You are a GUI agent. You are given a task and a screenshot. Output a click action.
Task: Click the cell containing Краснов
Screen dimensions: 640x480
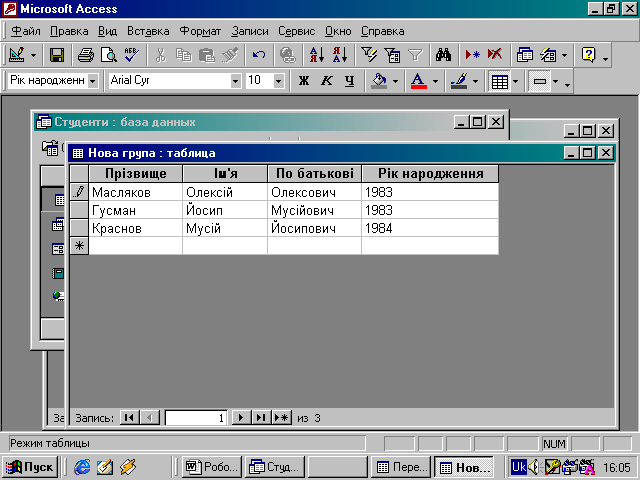coord(136,228)
